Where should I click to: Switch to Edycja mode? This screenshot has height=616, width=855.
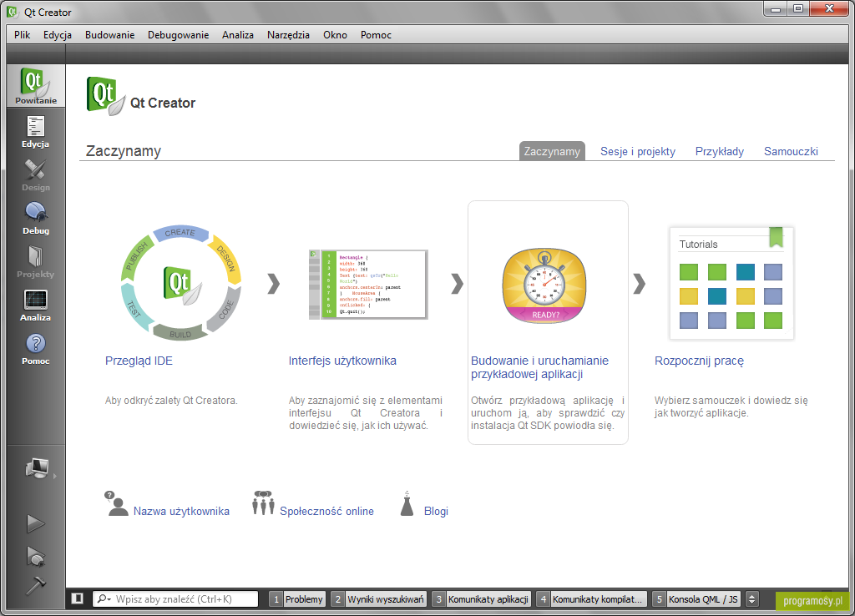(35, 132)
